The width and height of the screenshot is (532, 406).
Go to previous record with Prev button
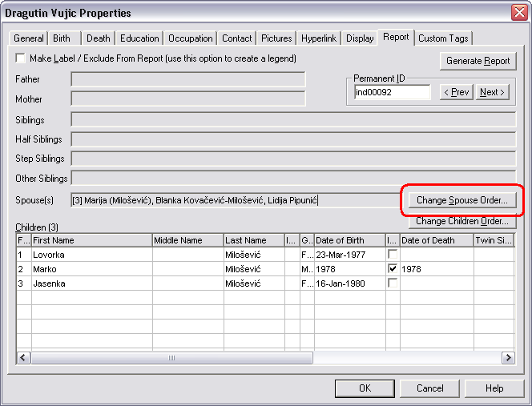coord(457,92)
